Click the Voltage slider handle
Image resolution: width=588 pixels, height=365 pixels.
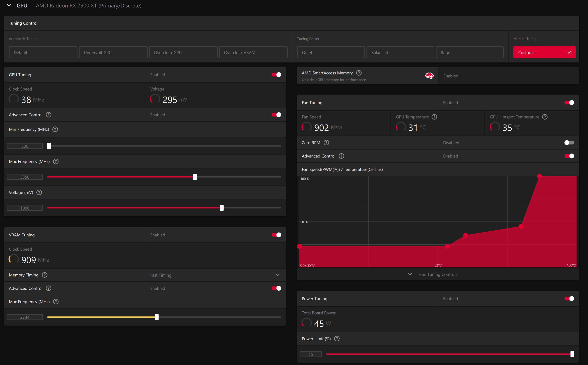click(222, 208)
